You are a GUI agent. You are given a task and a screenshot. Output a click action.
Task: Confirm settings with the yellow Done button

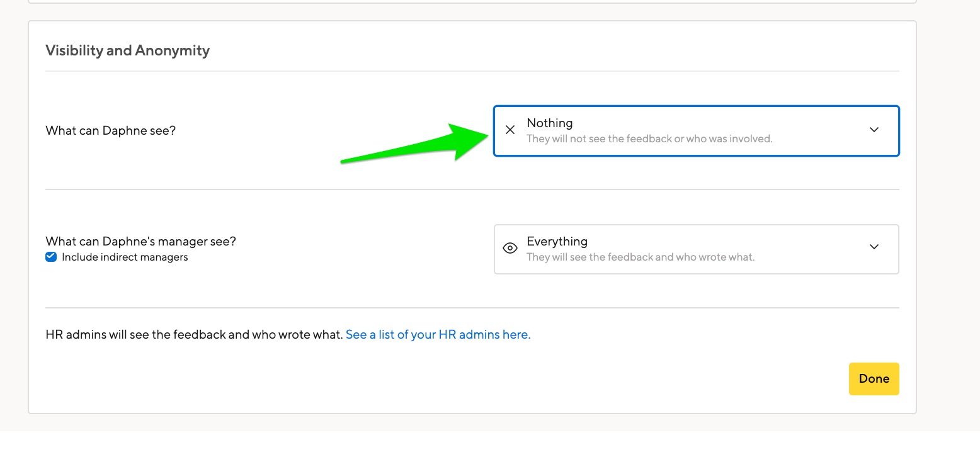coord(874,379)
